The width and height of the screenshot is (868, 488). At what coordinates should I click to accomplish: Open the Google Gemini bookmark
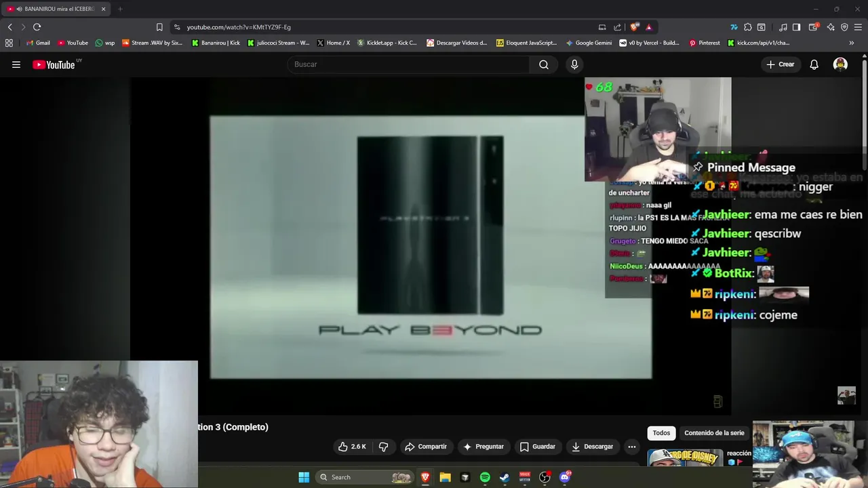589,43
